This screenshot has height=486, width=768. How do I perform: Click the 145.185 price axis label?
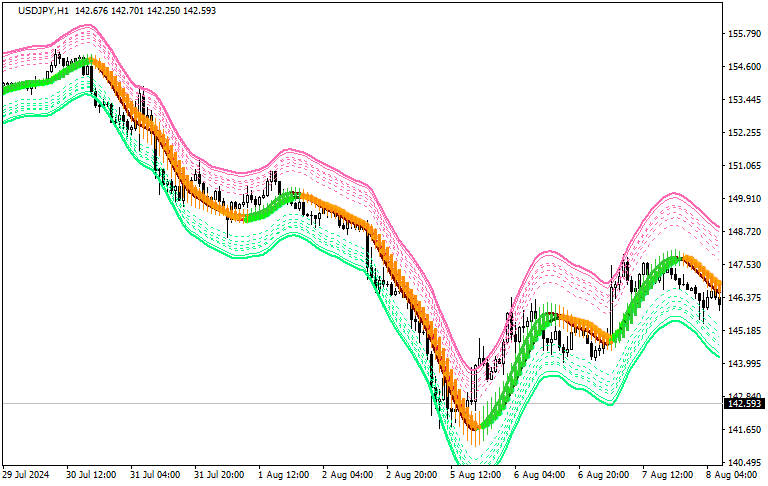click(744, 331)
